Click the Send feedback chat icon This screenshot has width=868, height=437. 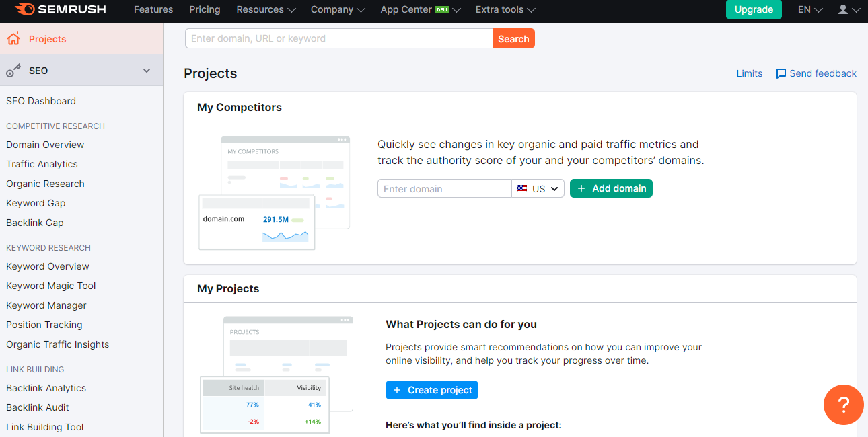781,74
